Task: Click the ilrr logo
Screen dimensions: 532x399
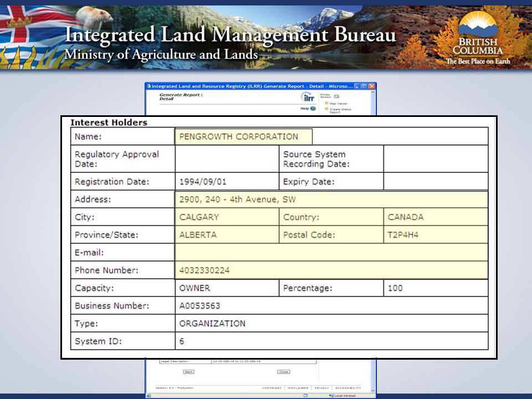Action: [308, 97]
